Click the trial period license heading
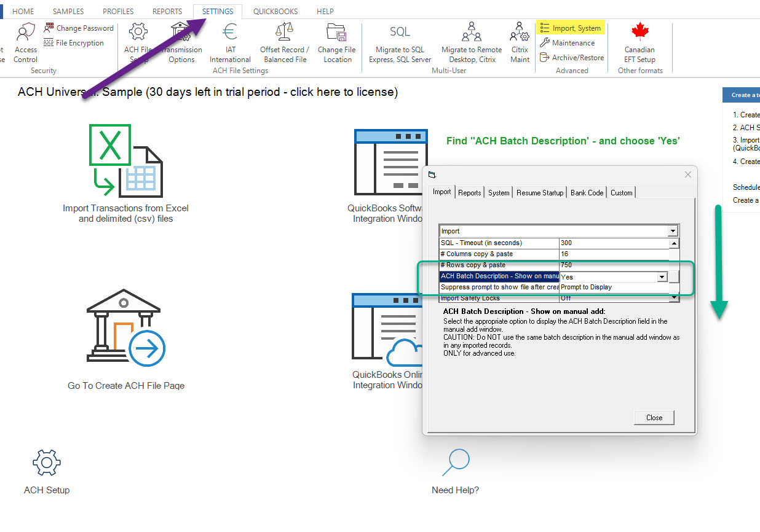The height and width of the screenshot is (532, 760). tap(208, 92)
